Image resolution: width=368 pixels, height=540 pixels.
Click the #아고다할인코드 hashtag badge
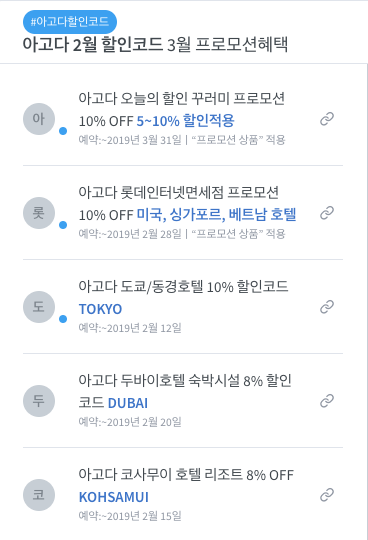(x=70, y=22)
